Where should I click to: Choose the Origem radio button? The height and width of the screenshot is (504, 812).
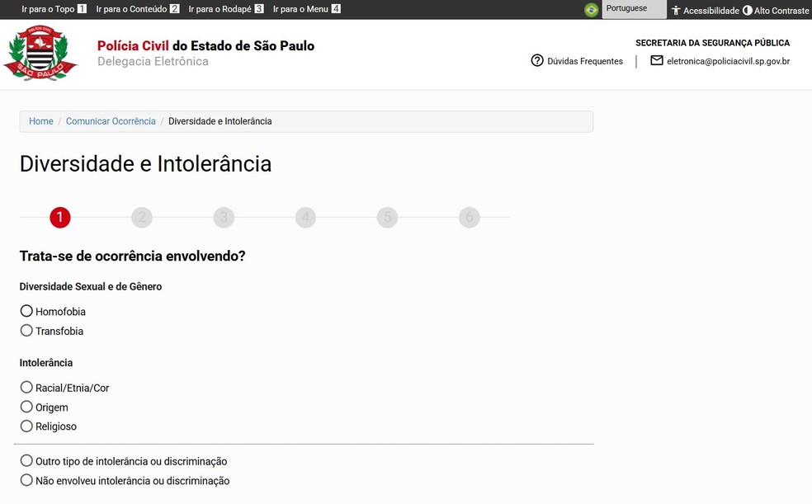click(x=26, y=407)
